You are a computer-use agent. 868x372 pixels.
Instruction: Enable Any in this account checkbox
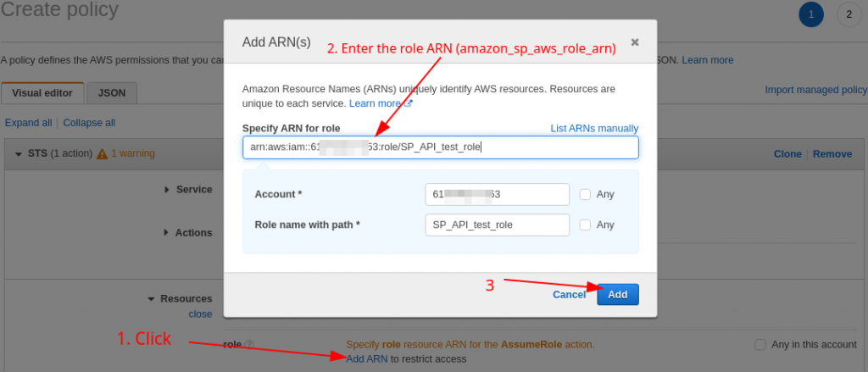760,344
